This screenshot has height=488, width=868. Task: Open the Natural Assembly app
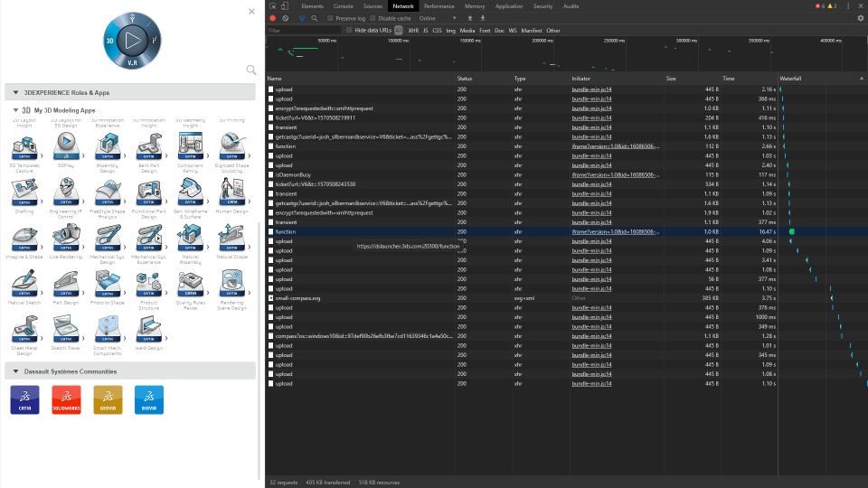pyautogui.click(x=191, y=239)
